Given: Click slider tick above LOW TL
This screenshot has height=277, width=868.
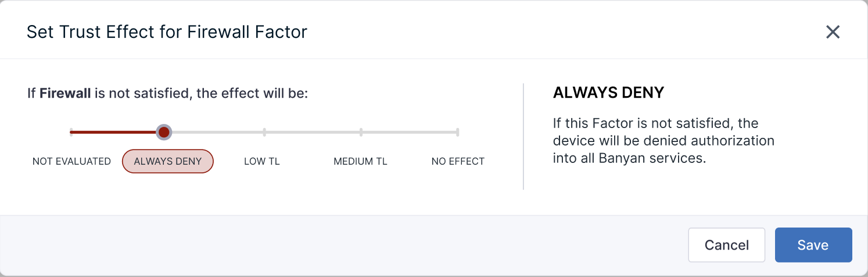Looking at the screenshot, I should [x=264, y=132].
